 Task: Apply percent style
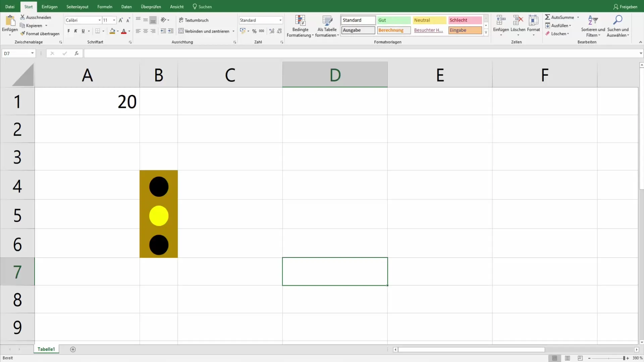[254, 31]
